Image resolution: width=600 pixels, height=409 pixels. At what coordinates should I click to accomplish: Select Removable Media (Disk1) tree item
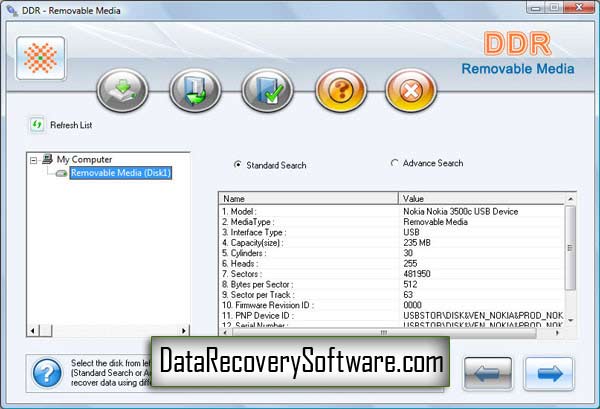coord(121,173)
